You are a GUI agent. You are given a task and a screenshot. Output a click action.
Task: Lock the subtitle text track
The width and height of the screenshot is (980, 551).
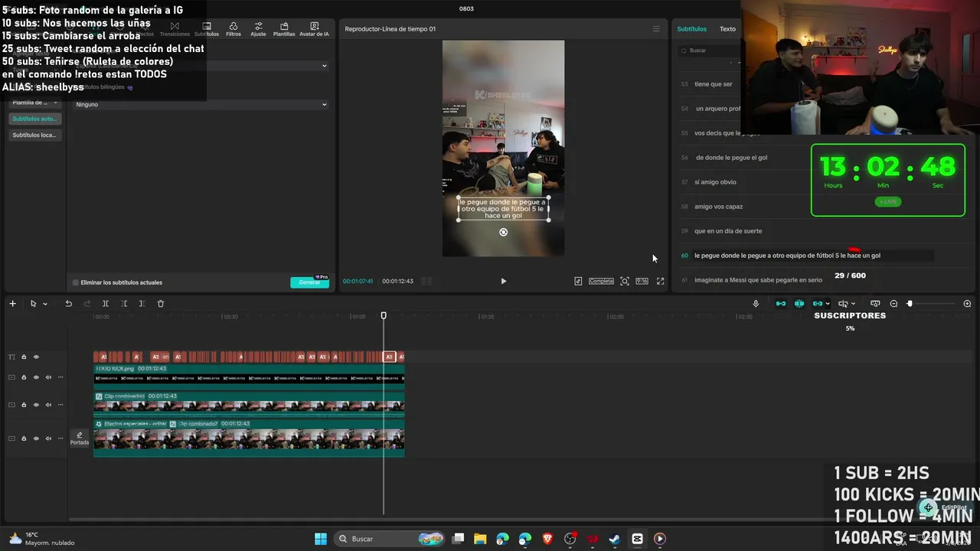[x=24, y=357]
